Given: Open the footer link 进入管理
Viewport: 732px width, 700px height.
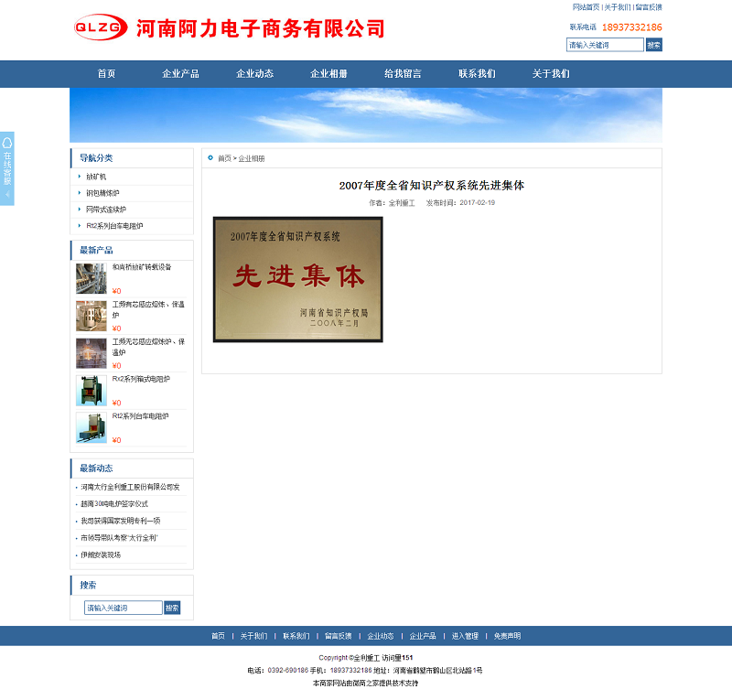Looking at the screenshot, I should click(465, 636).
